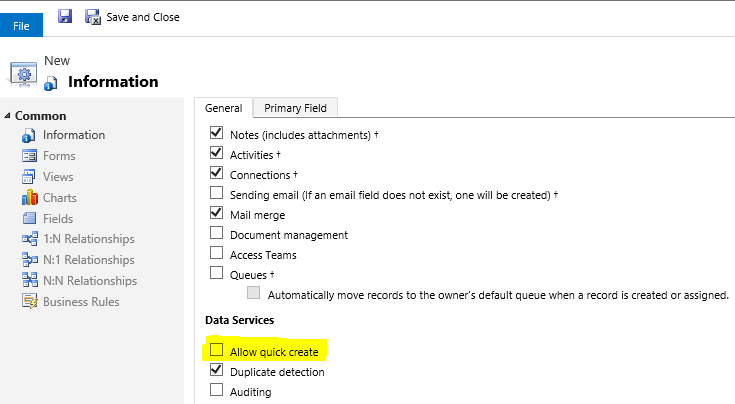Open the File menu
Viewport: 735px width, 404px height.
click(21, 26)
